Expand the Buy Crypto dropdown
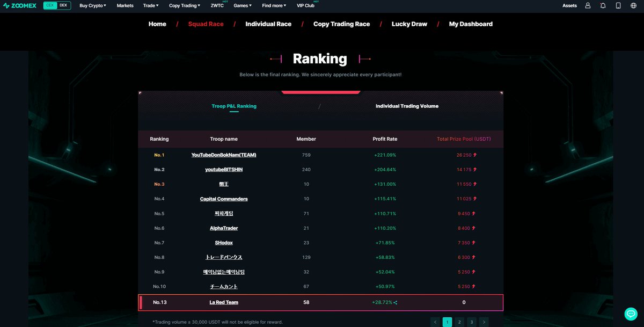This screenshot has height=327, width=644. point(93,5)
